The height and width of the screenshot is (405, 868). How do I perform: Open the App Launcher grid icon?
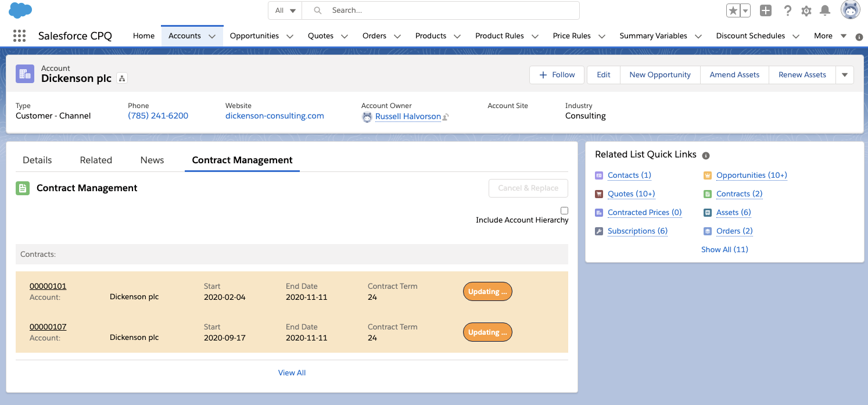tap(19, 36)
